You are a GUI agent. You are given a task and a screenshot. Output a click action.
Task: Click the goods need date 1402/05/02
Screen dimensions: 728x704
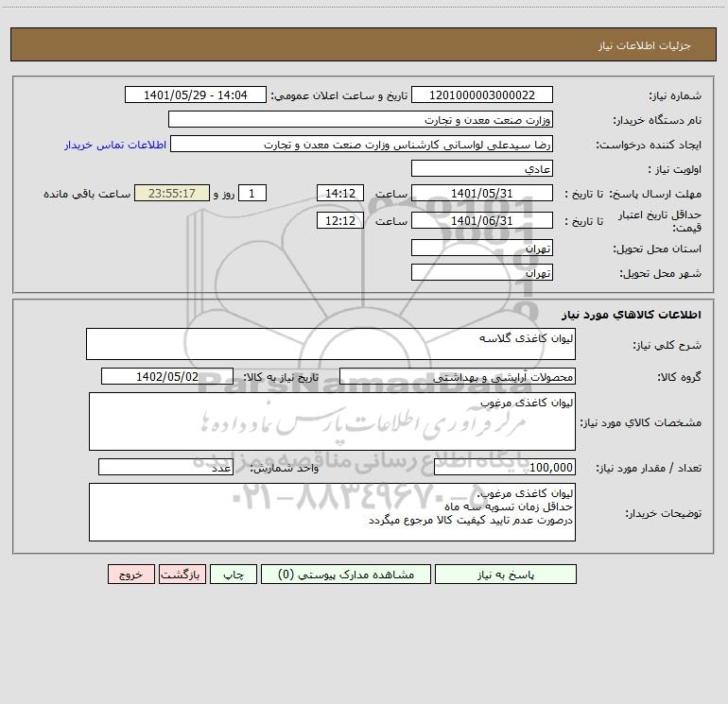[167, 376]
